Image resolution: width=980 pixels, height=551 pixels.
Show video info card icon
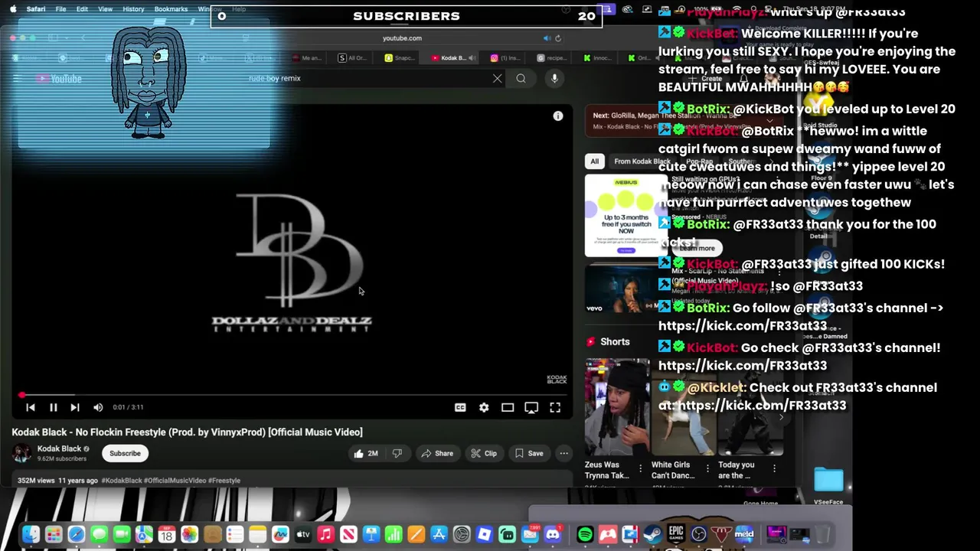point(558,116)
